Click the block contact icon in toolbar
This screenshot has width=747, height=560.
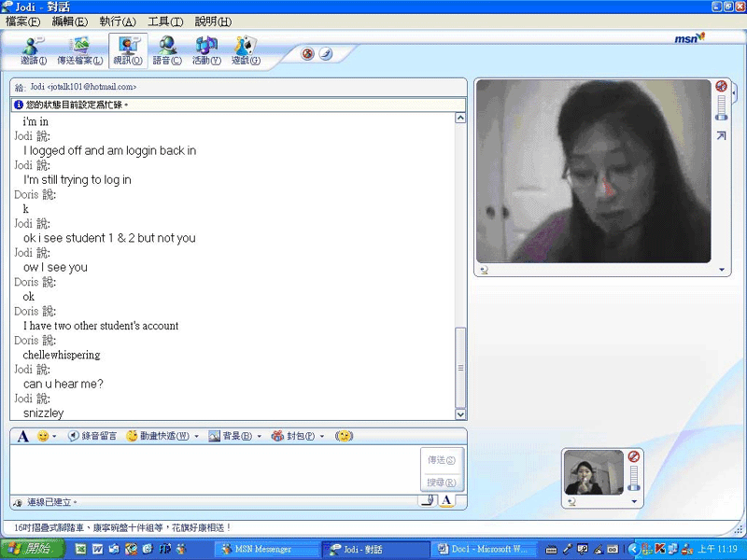click(308, 54)
